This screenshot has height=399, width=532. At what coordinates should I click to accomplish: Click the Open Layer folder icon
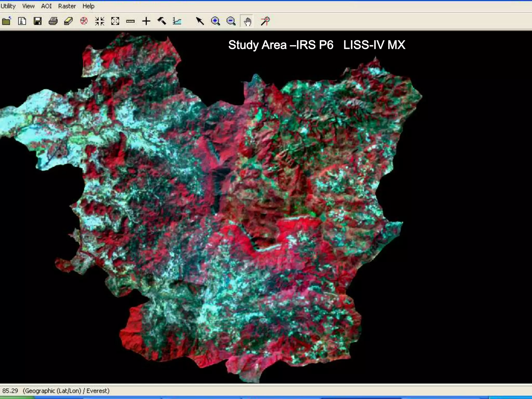[x=6, y=21]
